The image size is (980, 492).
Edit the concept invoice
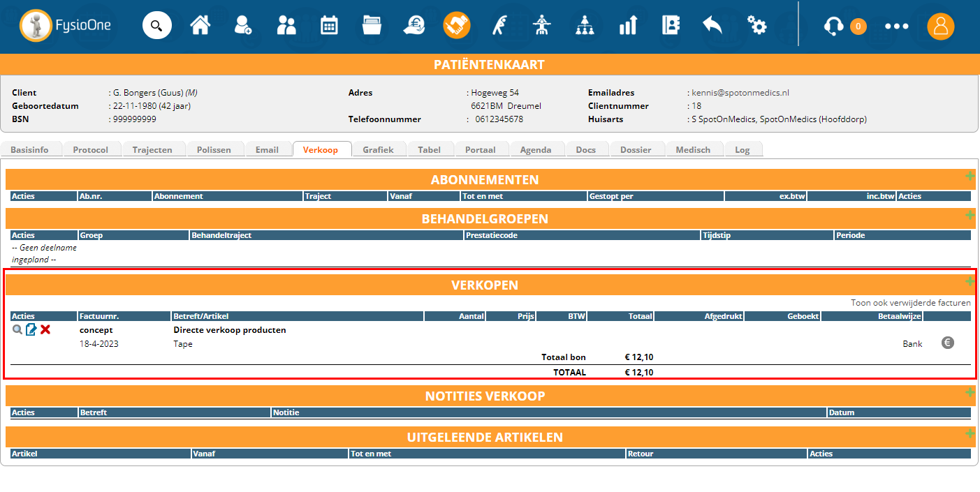(x=31, y=329)
